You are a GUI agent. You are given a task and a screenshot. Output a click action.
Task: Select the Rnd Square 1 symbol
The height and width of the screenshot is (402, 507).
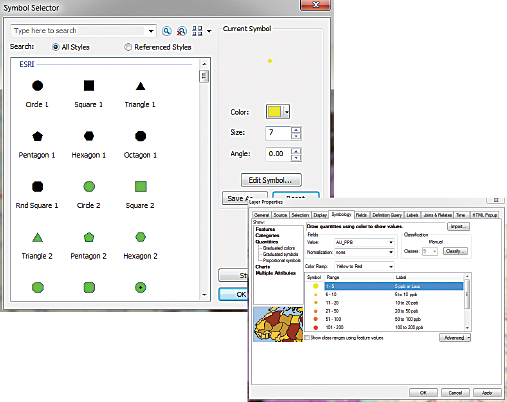tap(37, 187)
